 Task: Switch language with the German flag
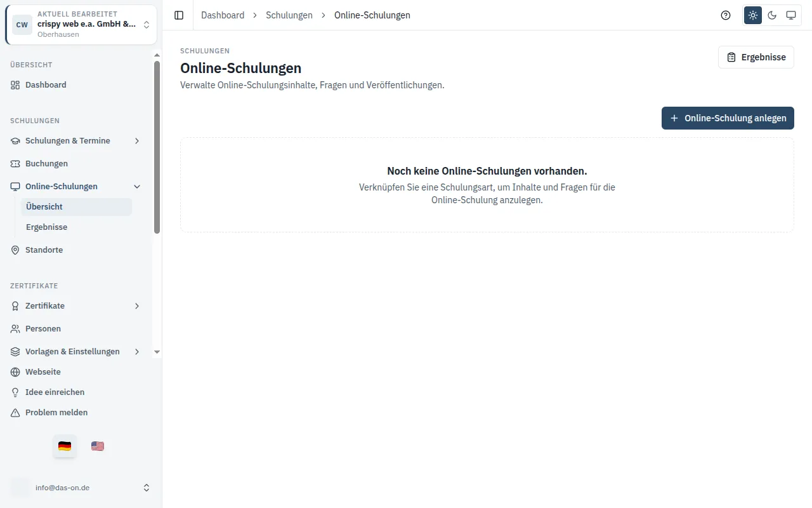pos(65,446)
